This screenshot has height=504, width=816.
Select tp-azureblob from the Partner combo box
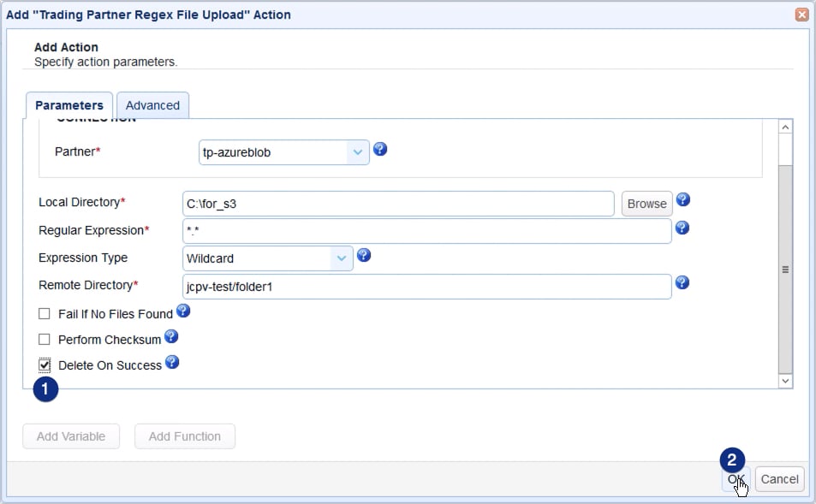(x=274, y=151)
